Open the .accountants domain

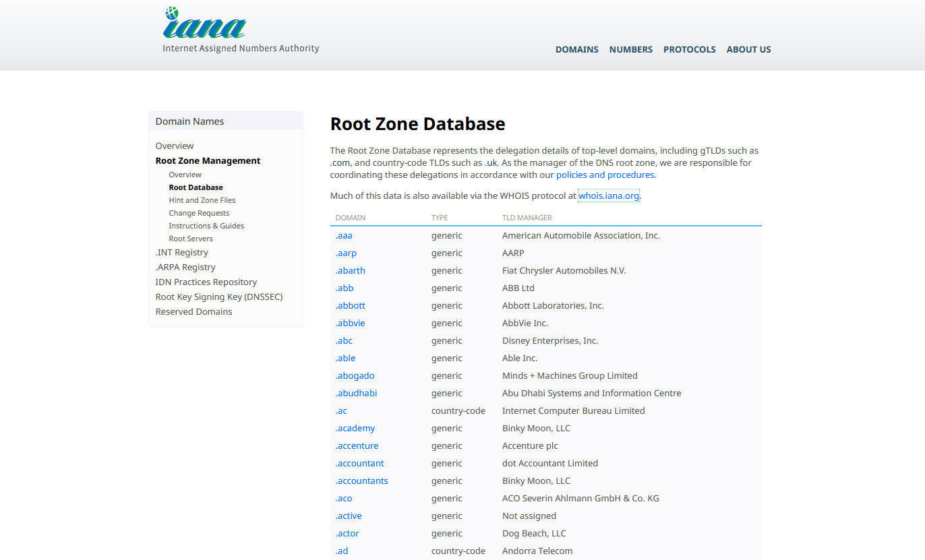click(x=362, y=480)
